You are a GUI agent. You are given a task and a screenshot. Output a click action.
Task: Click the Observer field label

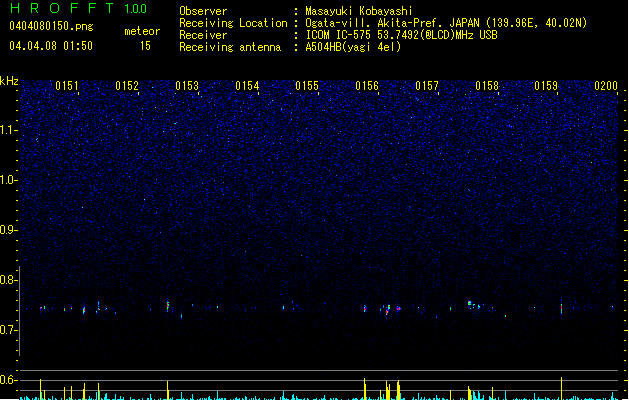click(x=203, y=11)
